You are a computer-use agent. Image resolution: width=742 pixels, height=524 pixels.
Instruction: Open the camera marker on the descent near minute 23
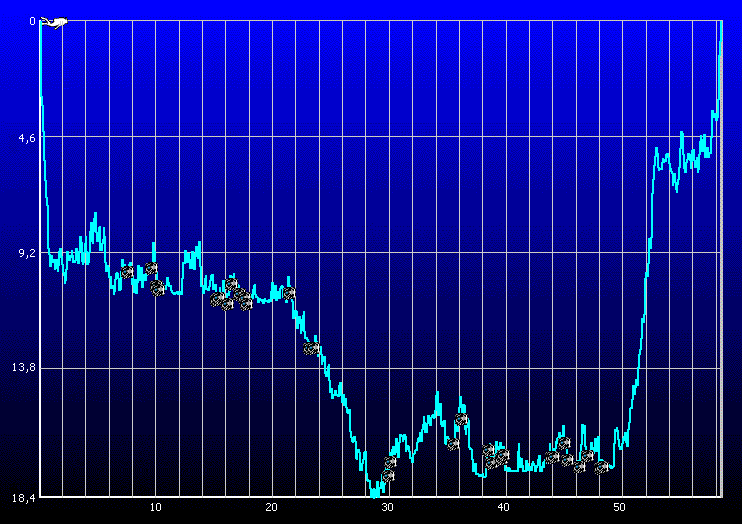[x=311, y=348]
